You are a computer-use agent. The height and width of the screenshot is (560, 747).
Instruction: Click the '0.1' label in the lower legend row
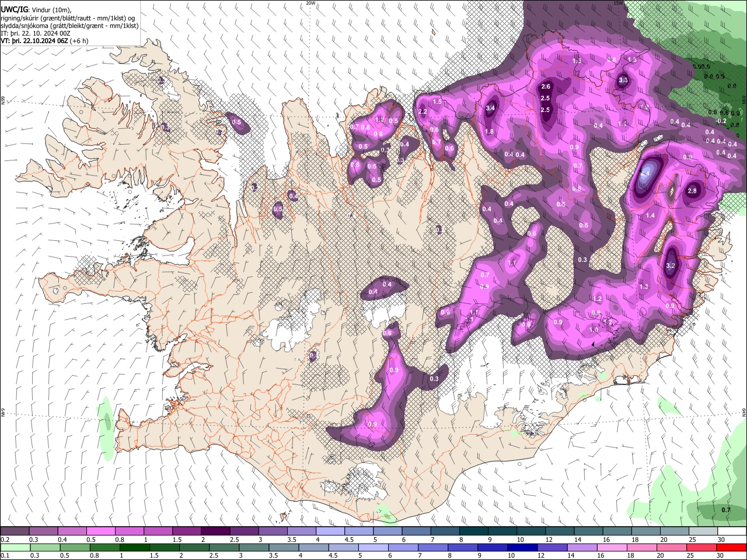pos(5,556)
